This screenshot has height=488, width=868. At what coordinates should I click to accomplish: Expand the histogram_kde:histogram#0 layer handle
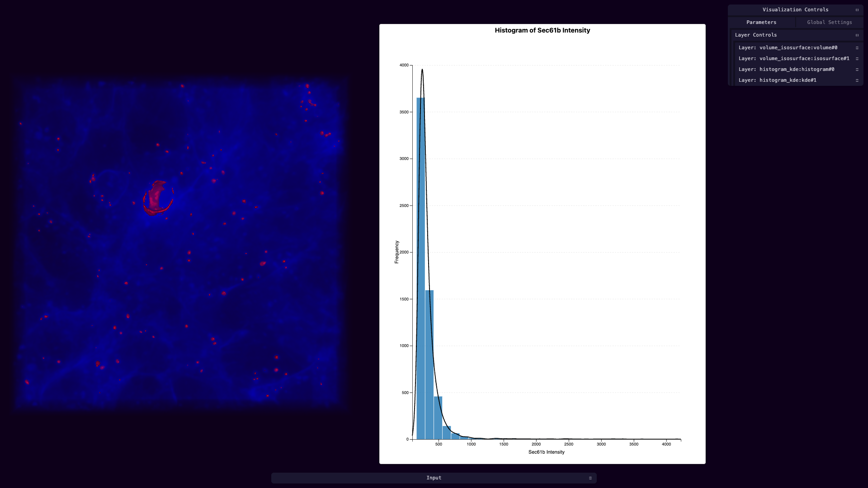(857, 70)
